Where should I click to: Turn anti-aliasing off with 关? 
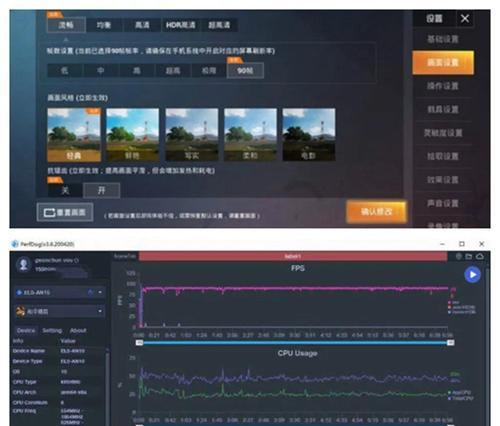click(65, 190)
